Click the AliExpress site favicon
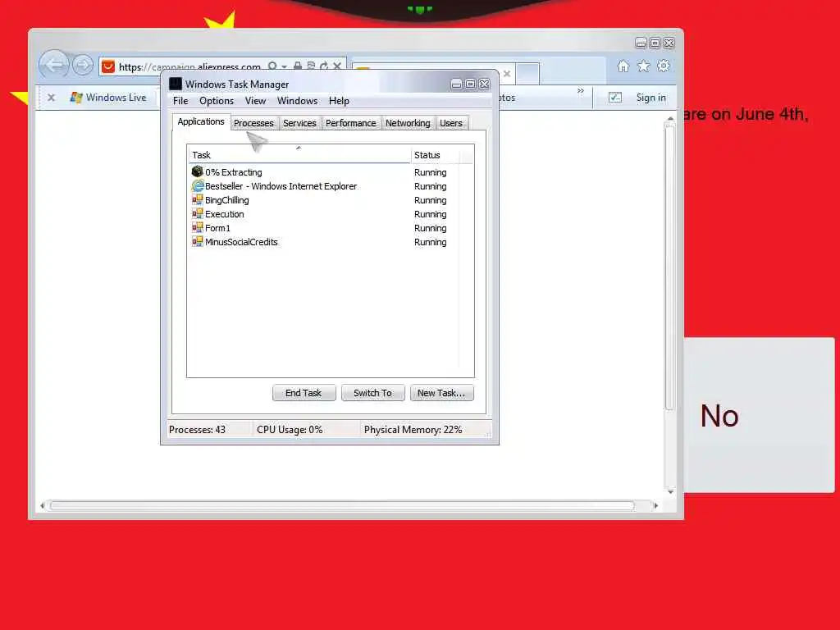 (x=108, y=66)
